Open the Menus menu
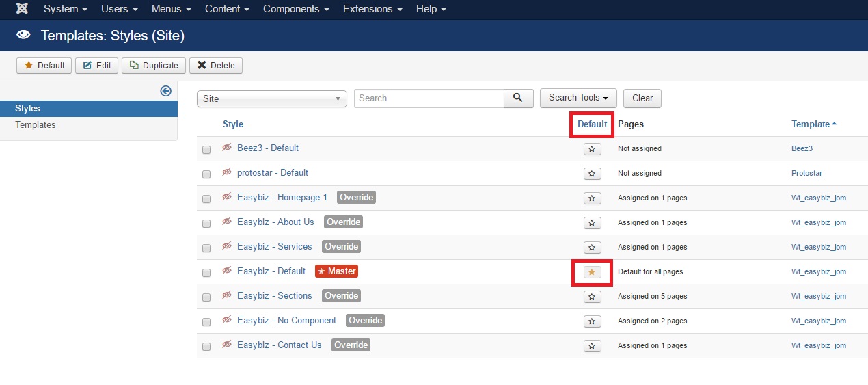 point(172,9)
